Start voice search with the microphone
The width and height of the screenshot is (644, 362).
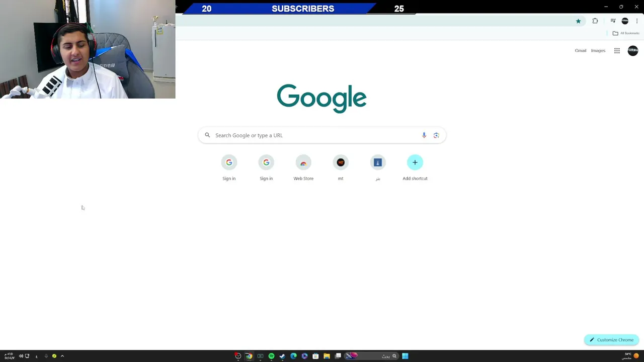[424, 135]
